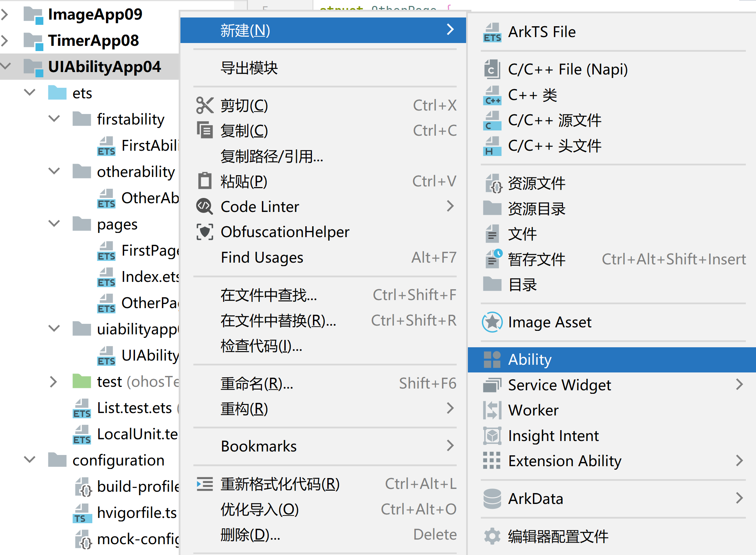Screen dimensions: 756x555
Task: Open Service Widget submenu arrow
Action: tap(739, 384)
